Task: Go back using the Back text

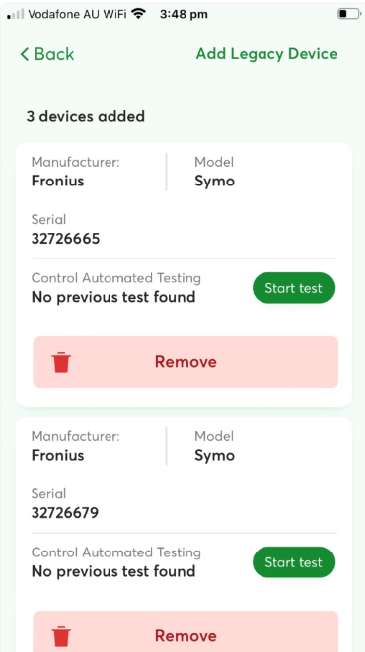Action: tap(54, 54)
